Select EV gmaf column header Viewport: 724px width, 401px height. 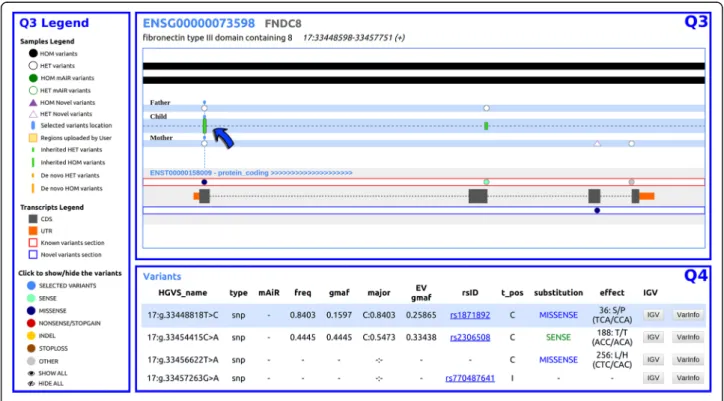point(421,293)
